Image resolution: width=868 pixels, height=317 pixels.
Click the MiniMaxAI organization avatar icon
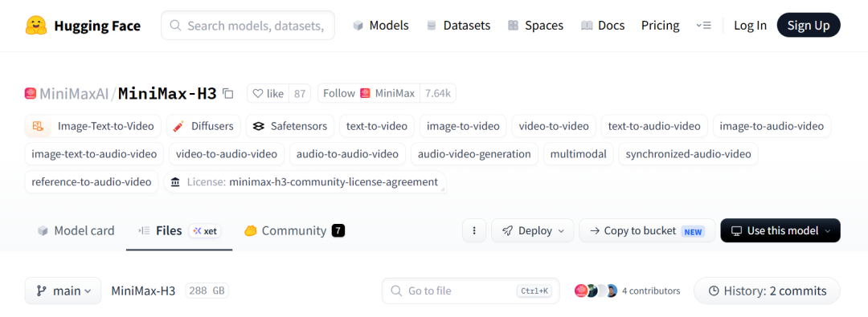(31, 94)
